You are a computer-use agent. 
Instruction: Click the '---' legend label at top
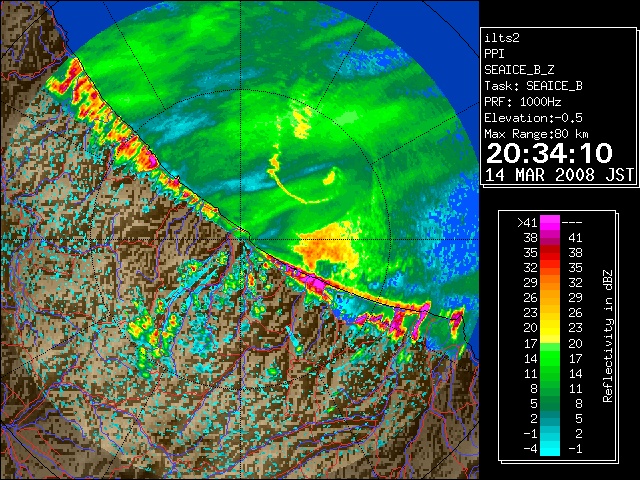[x=572, y=223]
